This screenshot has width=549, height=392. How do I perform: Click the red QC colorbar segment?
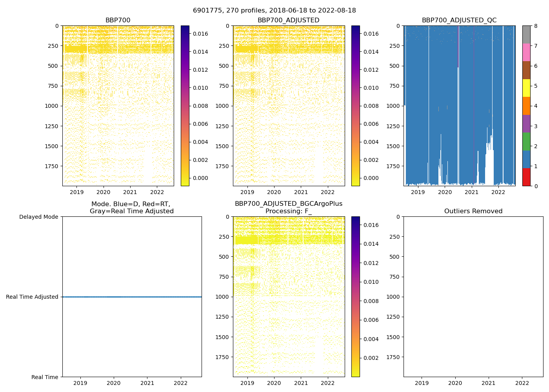click(526, 177)
